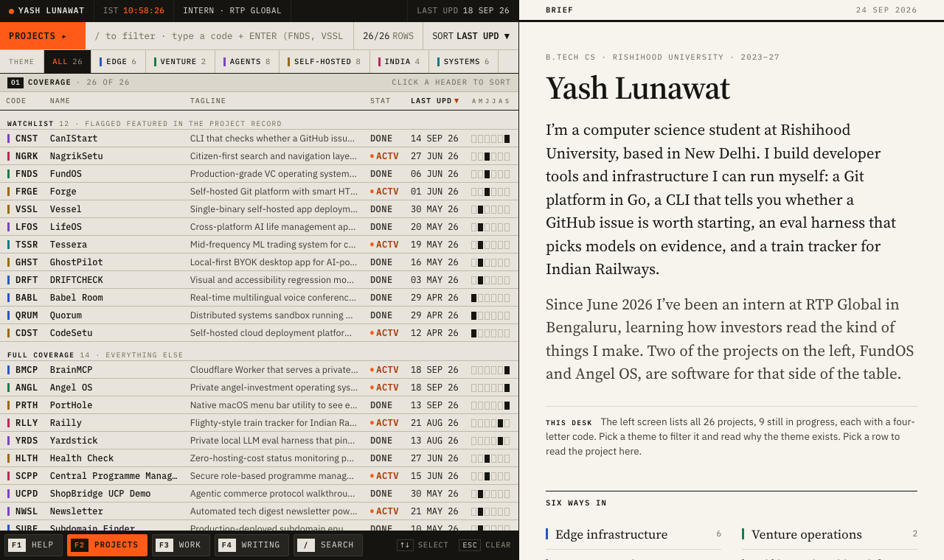The image size is (944, 560).
Task: Select the QRUM project code
Action: [27, 315]
